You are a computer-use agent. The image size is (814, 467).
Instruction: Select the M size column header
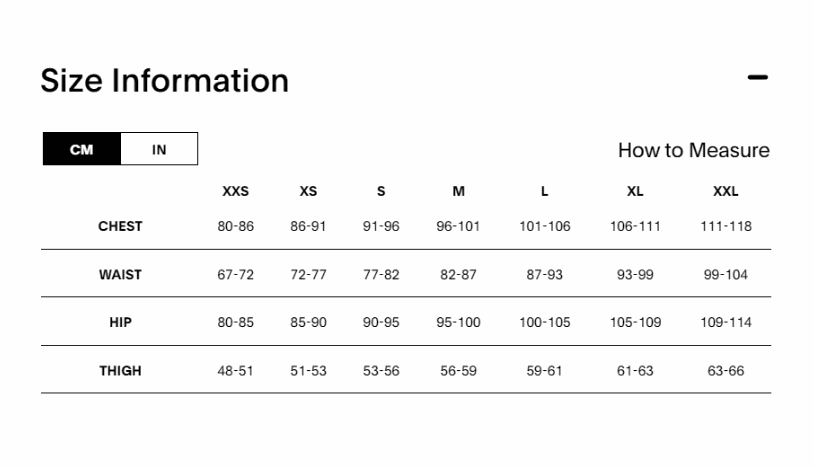tap(458, 191)
